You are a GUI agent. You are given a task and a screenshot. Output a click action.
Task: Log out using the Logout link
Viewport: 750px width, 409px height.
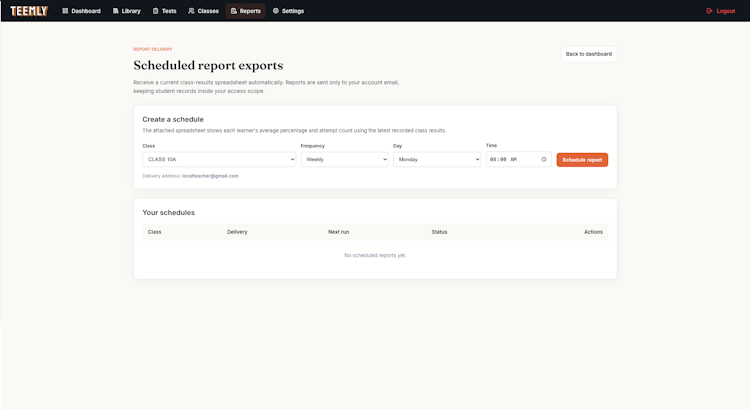(721, 11)
